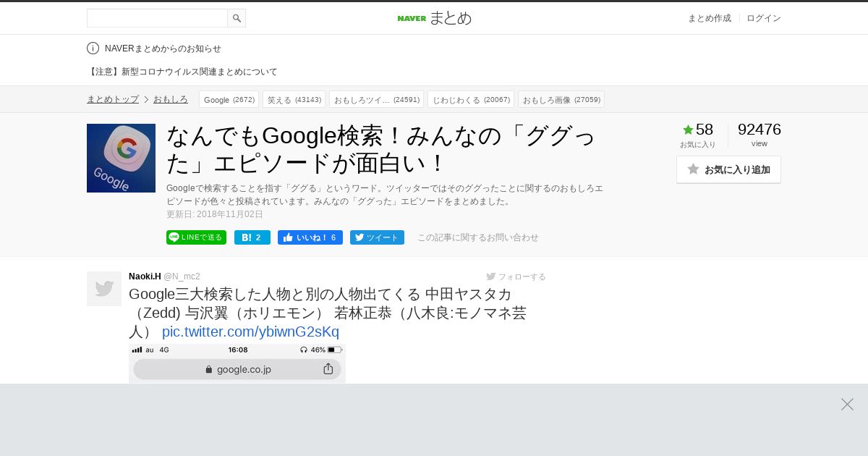Click the Hatena B! bookmark button
Image resolution: width=868 pixels, height=456 pixels.
click(252, 237)
